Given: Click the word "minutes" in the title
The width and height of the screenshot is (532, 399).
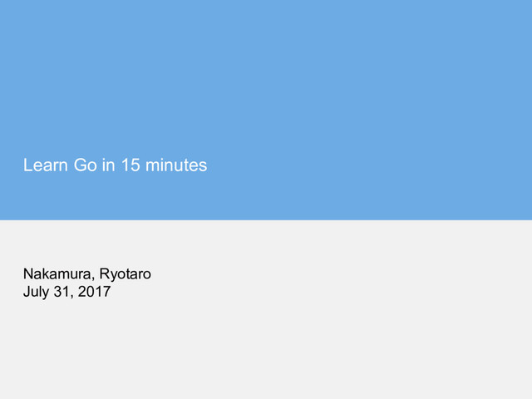Looking at the screenshot, I should click(176, 165).
